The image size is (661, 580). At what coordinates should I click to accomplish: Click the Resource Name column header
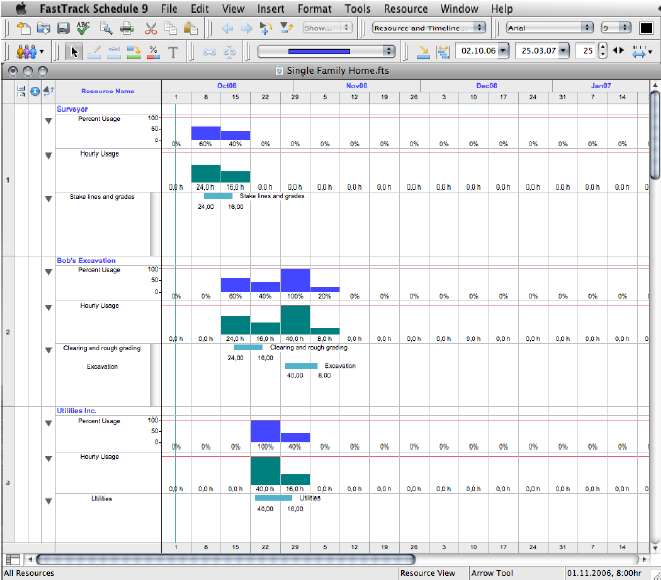[108, 91]
